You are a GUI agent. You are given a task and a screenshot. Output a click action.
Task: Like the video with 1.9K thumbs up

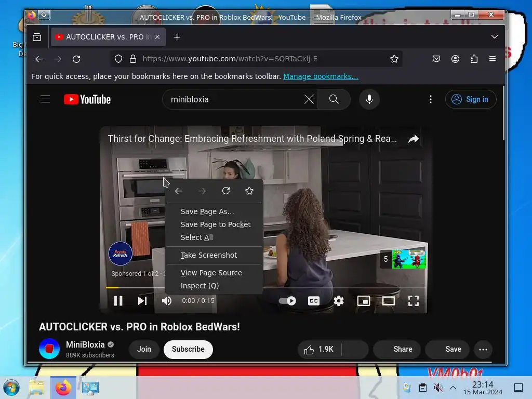pos(320,350)
